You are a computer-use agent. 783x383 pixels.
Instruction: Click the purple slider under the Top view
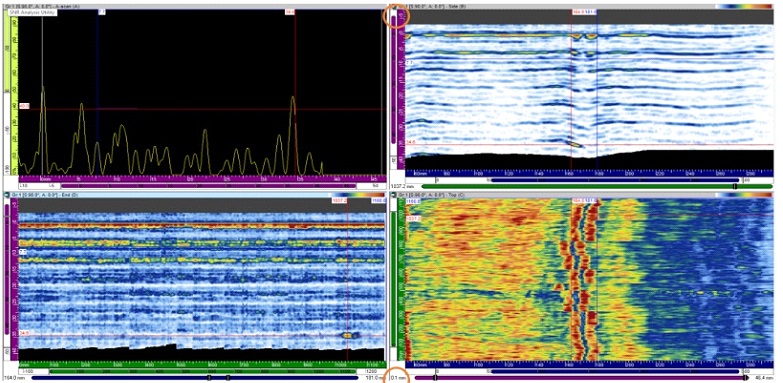[579, 378]
